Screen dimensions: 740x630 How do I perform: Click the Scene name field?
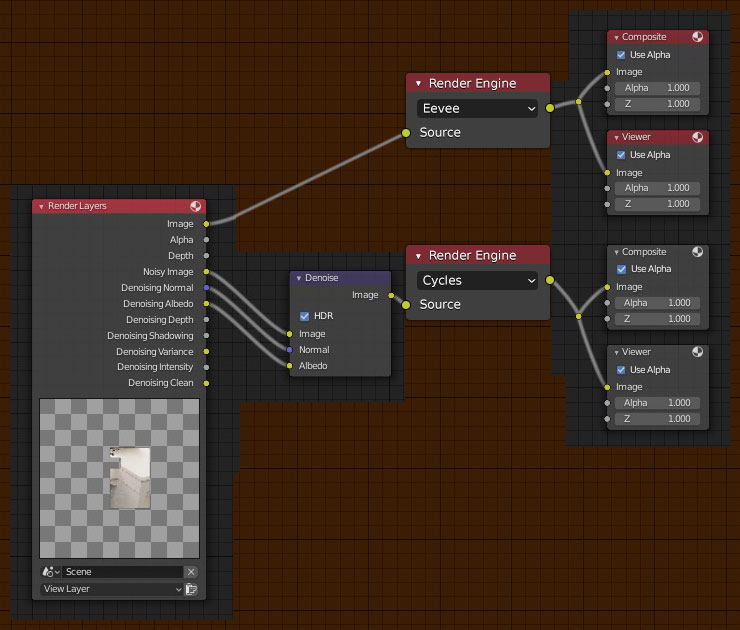123,572
